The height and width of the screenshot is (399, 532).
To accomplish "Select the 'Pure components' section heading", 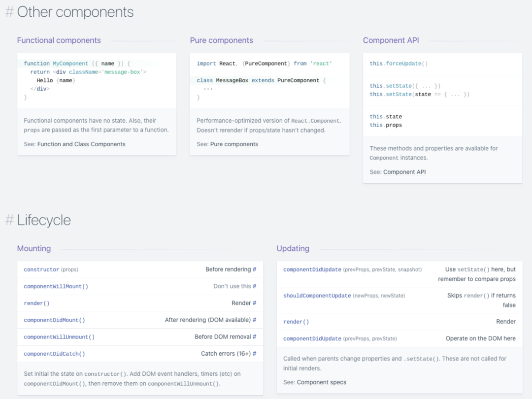I will click(x=222, y=40).
